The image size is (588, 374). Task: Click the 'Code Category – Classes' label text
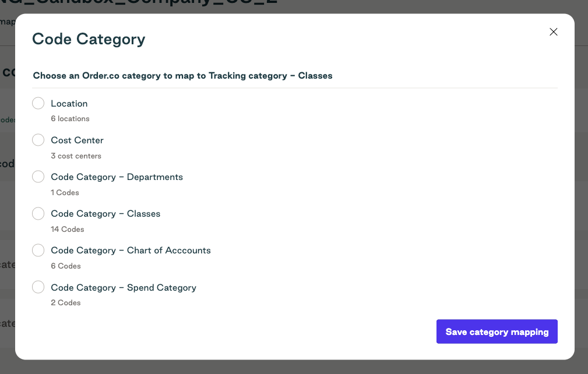pyautogui.click(x=105, y=214)
